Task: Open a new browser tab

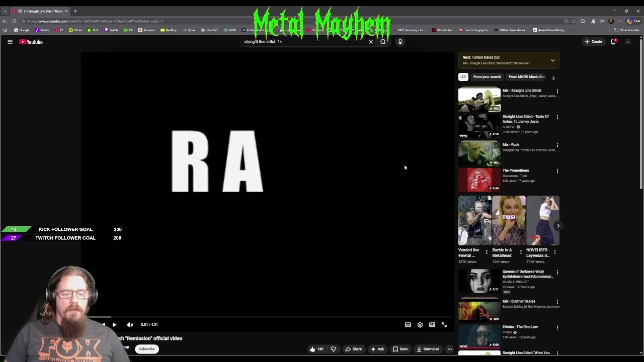Action: 75,11
